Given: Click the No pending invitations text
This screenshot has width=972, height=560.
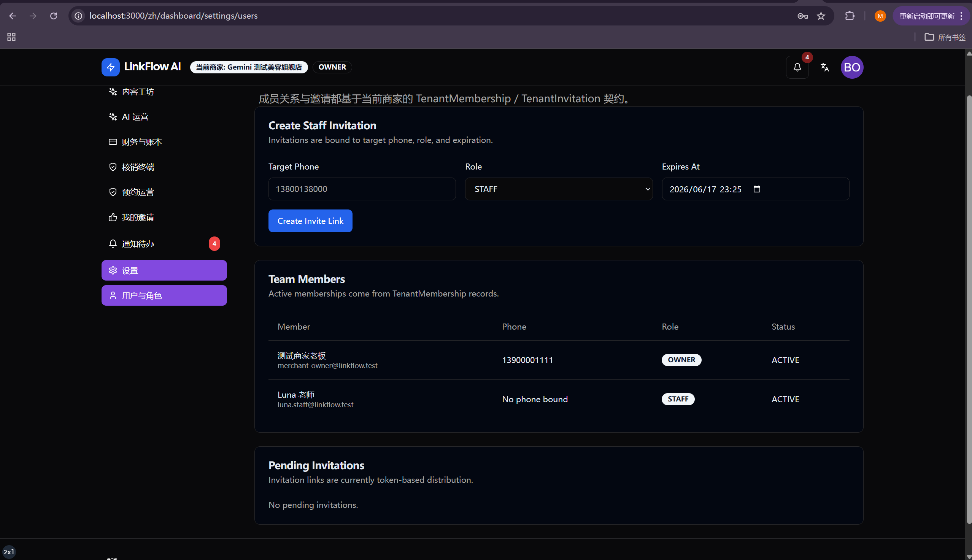Looking at the screenshot, I should (x=313, y=505).
